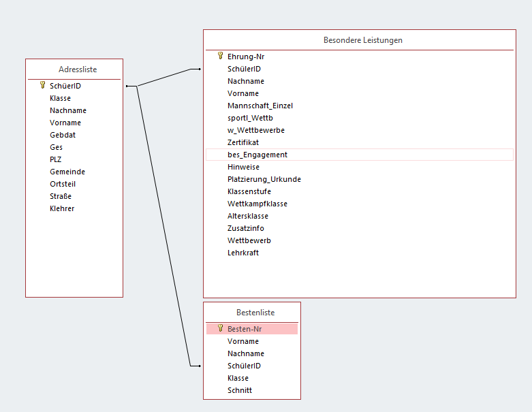Click the SchülerID field in Besondere Leistungen
Screen dimensions: 532x412
[x=244, y=69]
